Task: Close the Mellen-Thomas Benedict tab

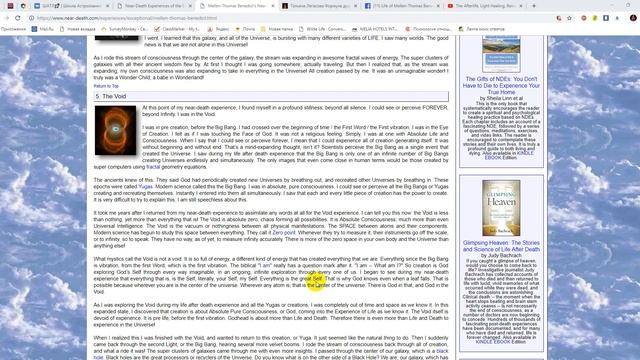Action: click(x=273, y=6)
